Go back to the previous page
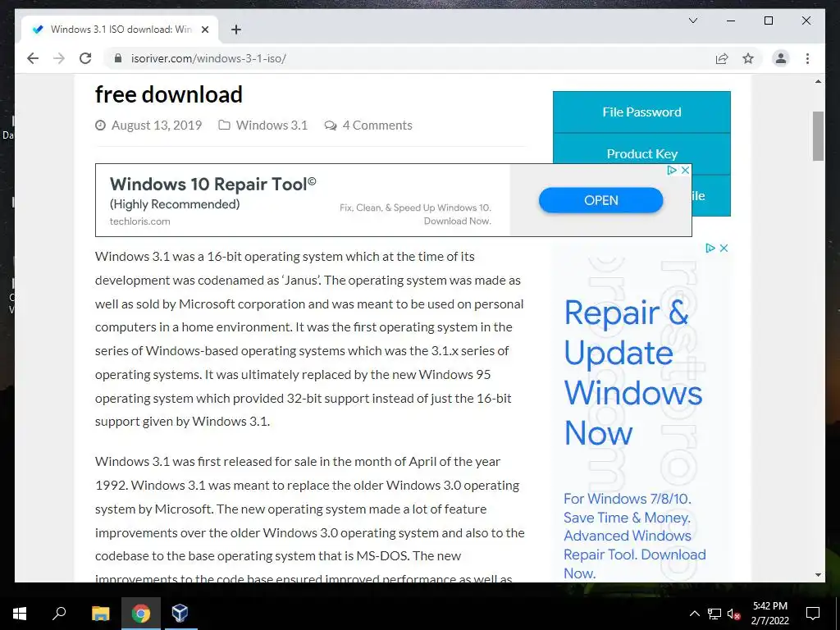Viewport: 840px width, 630px height. pos(33,58)
